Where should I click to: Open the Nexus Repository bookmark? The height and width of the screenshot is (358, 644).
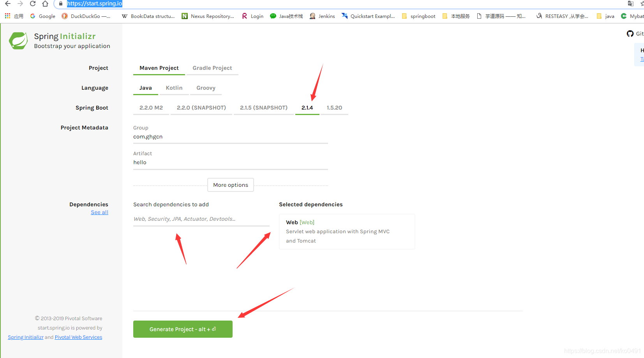point(208,16)
